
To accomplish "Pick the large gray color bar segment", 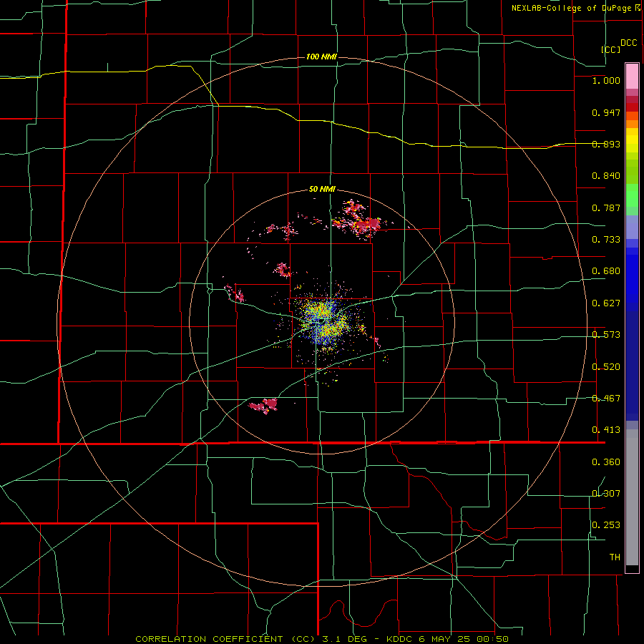I will [x=632, y=497].
